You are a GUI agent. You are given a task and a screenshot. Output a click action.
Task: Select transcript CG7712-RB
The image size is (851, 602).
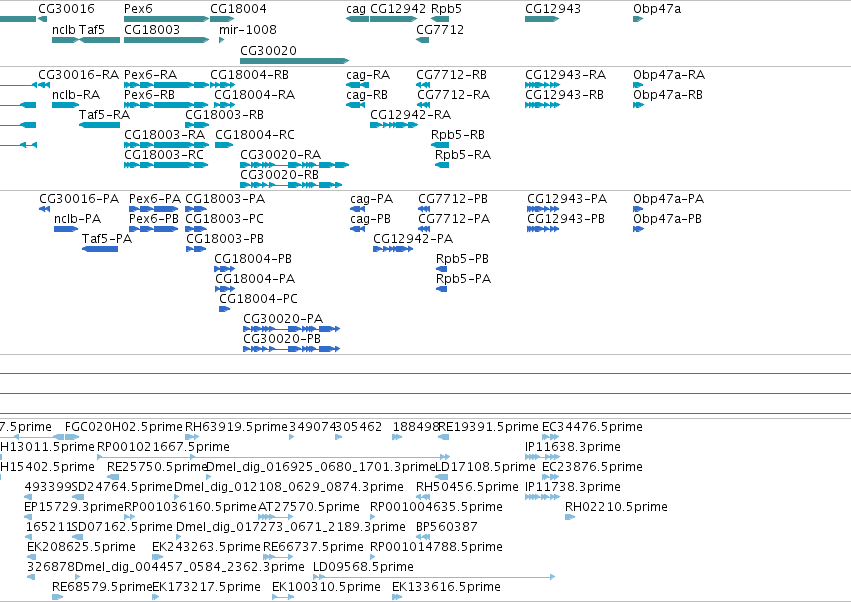[x=423, y=85]
